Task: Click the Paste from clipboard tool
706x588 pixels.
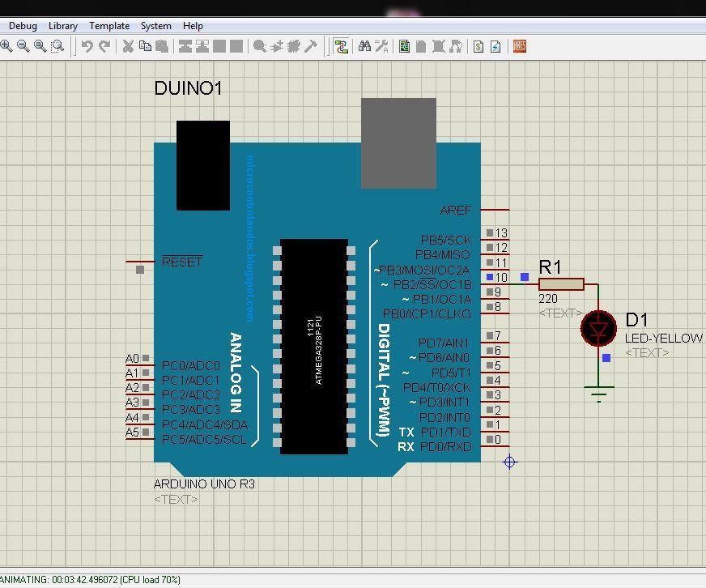Action: point(162,46)
